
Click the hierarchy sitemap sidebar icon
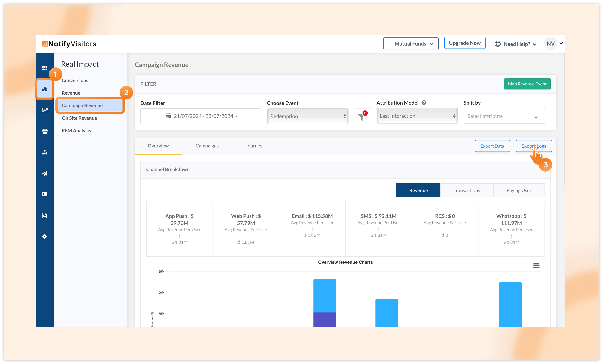[45, 152]
